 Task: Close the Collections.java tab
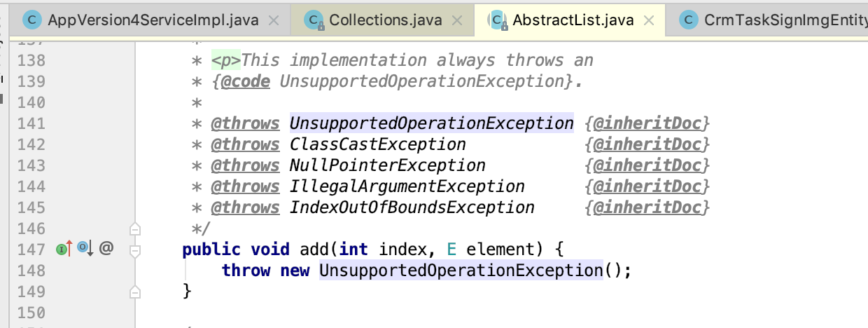click(458, 20)
